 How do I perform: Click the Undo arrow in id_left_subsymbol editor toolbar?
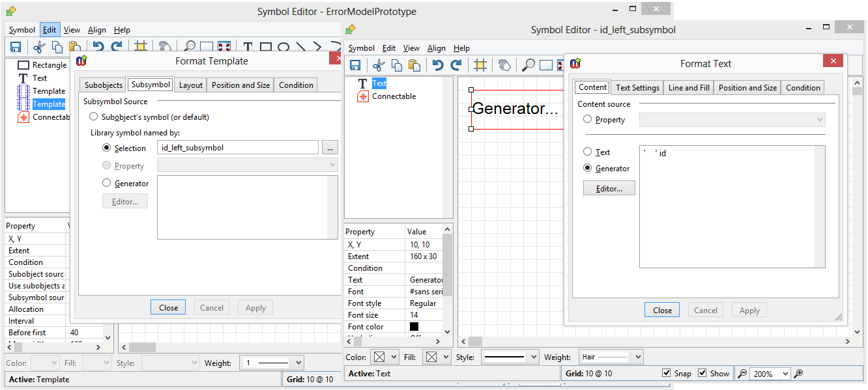pyautogui.click(x=438, y=65)
